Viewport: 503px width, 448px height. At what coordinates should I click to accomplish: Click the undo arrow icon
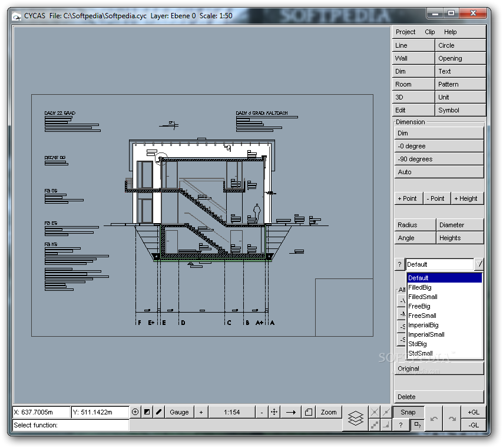coord(433,419)
